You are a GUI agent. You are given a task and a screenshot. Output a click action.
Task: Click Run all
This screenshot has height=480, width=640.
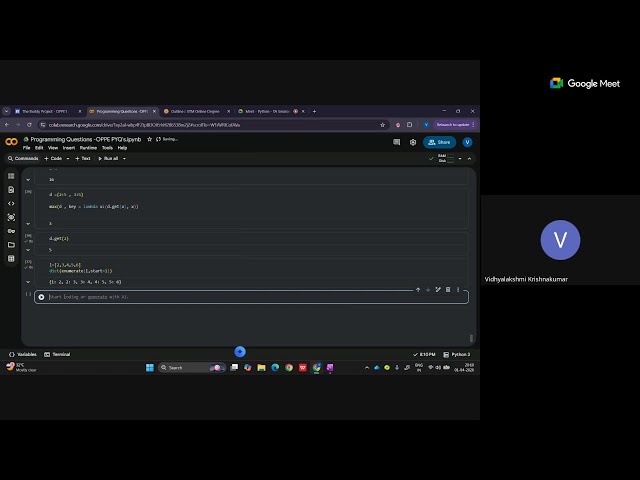108,158
